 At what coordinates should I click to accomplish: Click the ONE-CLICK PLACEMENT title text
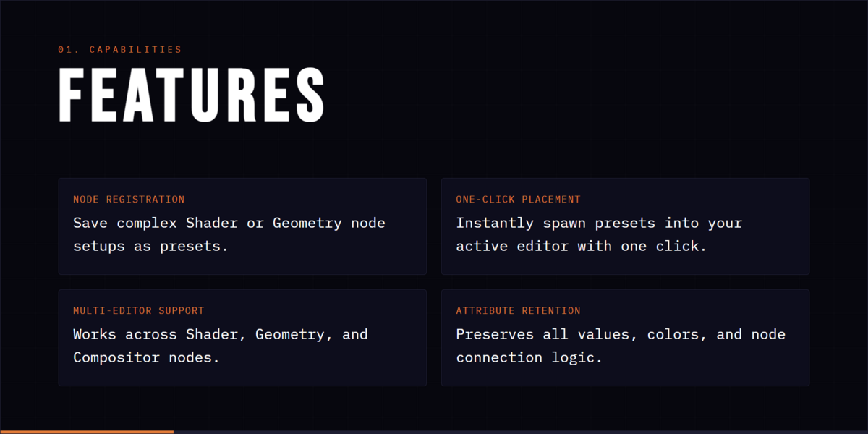518,200
